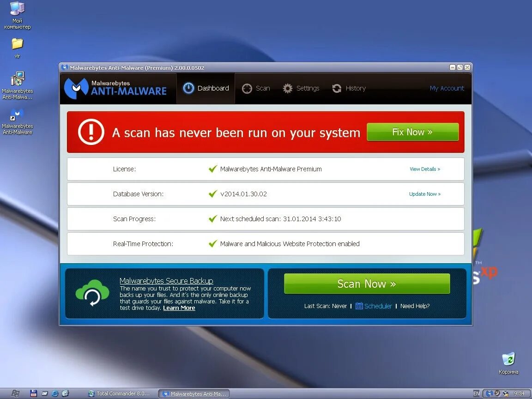532x399 pixels.
Task: Click the green checkmark beside Database Version
Action: (x=213, y=194)
